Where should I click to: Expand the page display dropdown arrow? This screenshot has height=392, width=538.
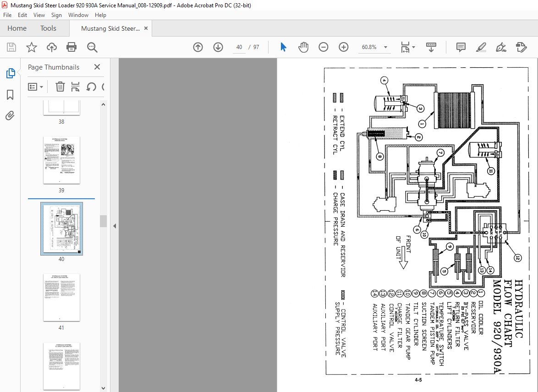point(413,47)
